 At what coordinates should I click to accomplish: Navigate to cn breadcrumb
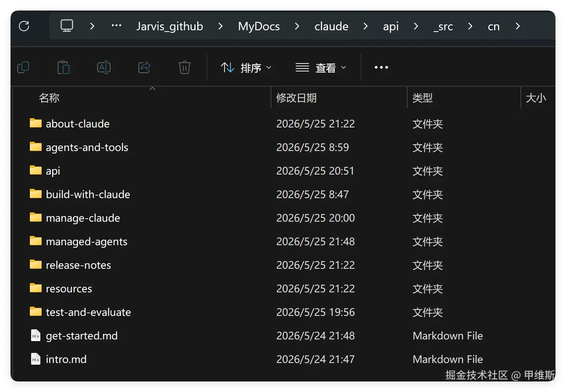pyautogui.click(x=494, y=26)
